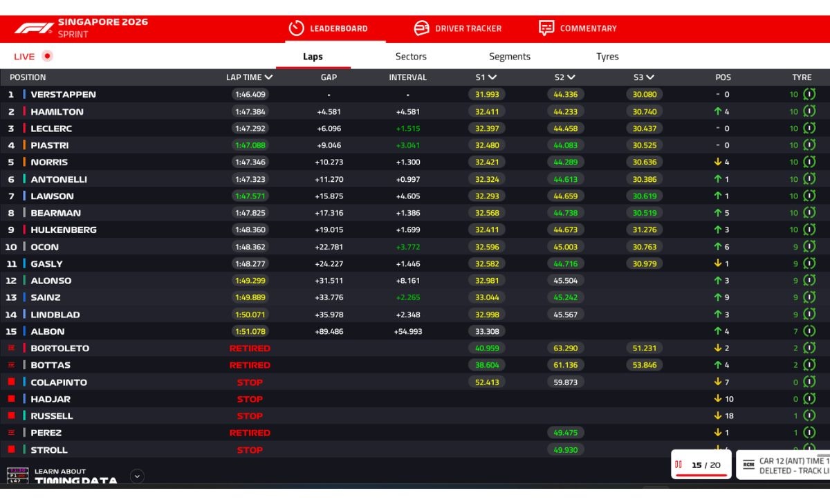Click the GAP column header
Image resolution: width=830 pixels, height=504 pixels.
pos(329,77)
